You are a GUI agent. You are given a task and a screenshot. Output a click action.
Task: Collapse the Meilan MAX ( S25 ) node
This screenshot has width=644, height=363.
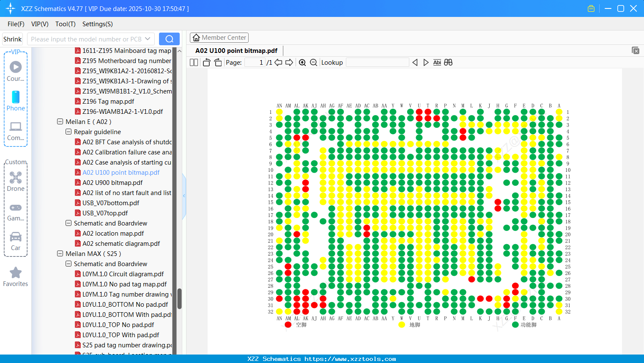pyautogui.click(x=60, y=254)
